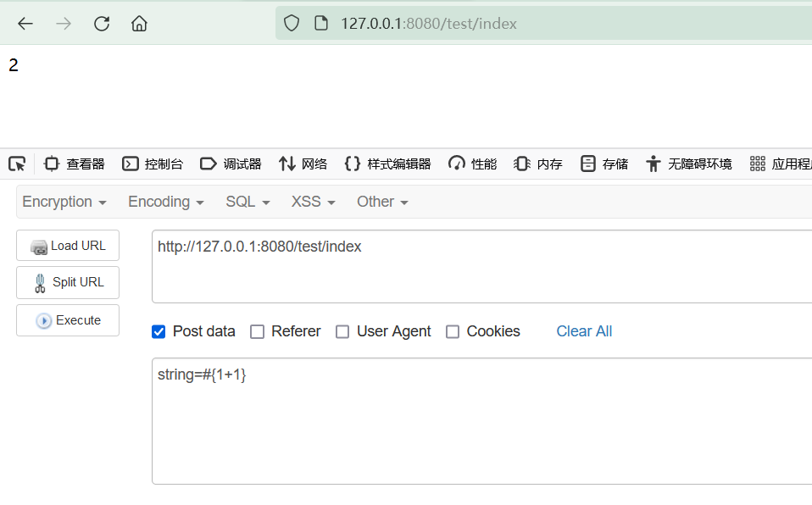Viewport: 812px width, 505px height.
Task: Click the Clear All link
Action: [x=584, y=331]
